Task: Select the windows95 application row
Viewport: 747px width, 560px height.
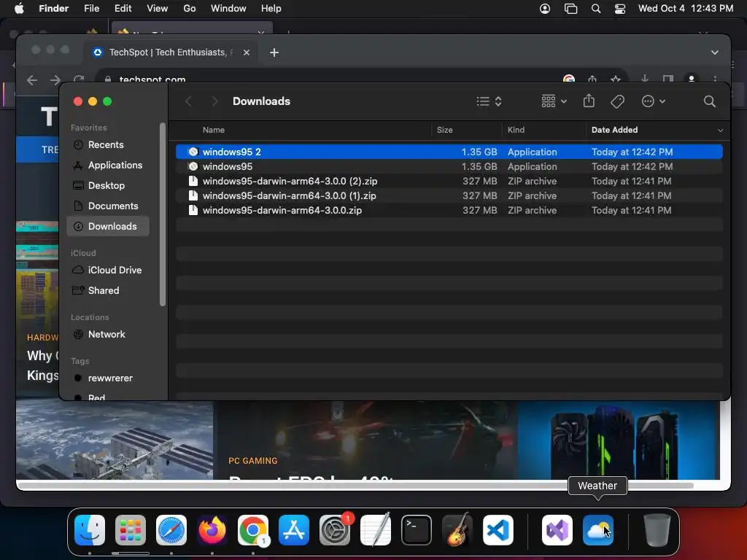Action: point(449,167)
